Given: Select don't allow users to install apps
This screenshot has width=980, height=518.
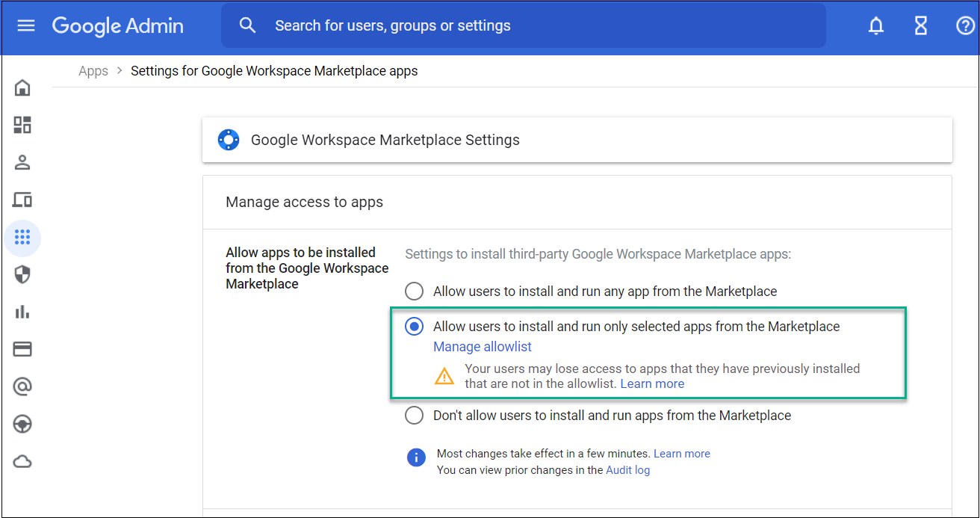Looking at the screenshot, I should tap(414, 416).
